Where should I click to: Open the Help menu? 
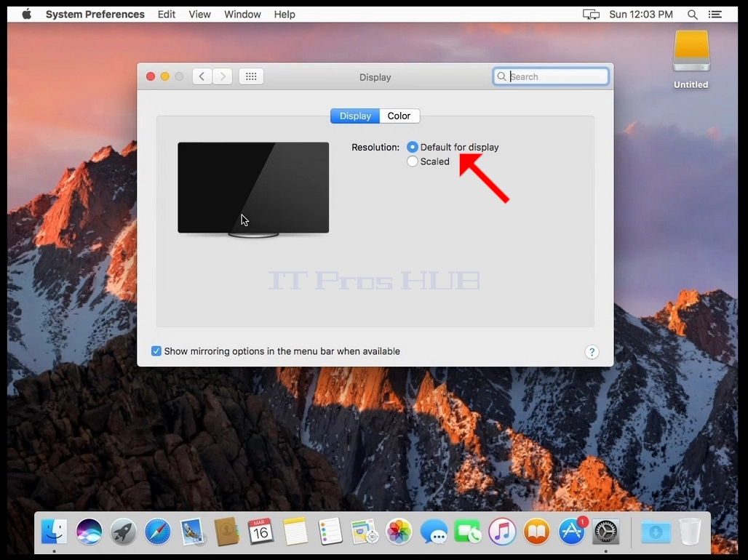285,15
